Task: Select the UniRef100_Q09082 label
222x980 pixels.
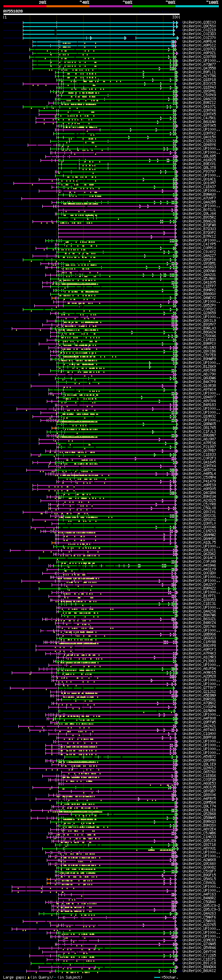Action: point(199,867)
